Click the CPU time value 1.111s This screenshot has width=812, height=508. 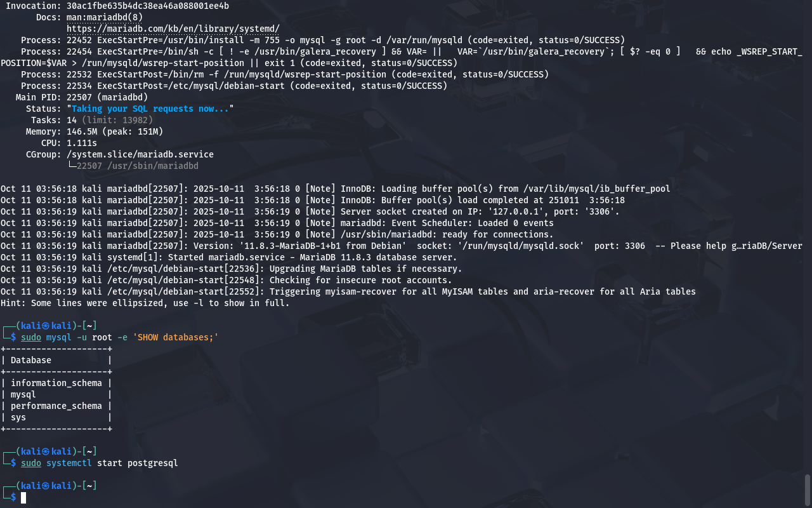point(81,143)
